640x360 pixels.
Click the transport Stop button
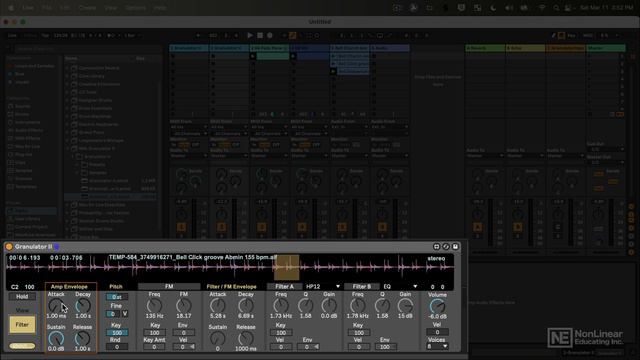coord(260,36)
